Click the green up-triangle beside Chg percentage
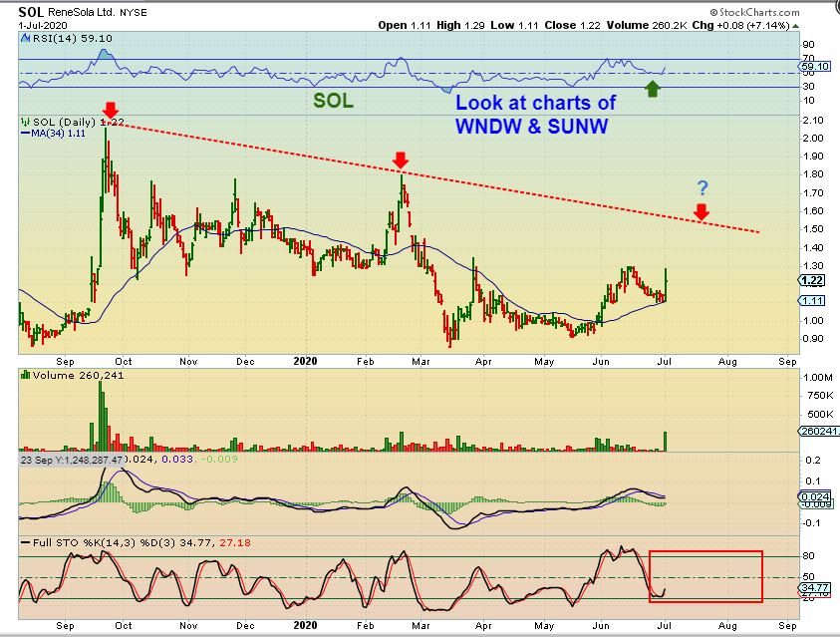This screenshot has width=840, height=637. pos(795,25)
